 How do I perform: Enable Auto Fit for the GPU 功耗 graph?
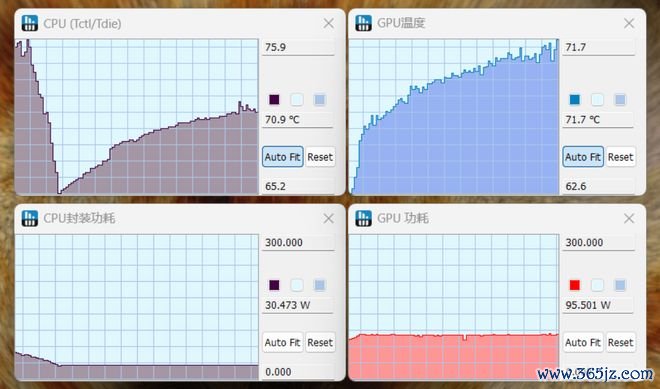coord(583,342)
